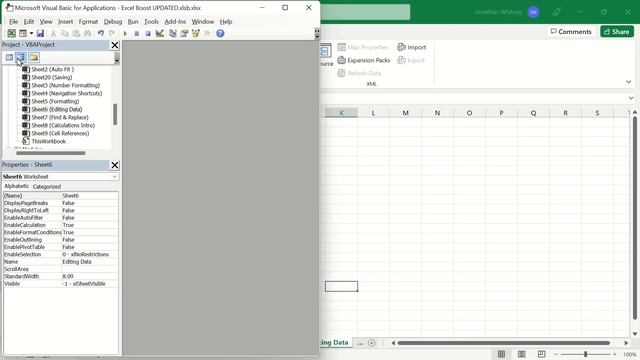
Task: Click the DisplayPageBreaks False value
Action: point(90,203)
